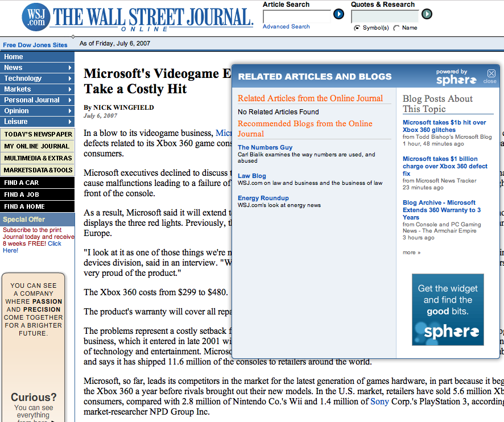
Task: Open The Numbers Guy blog link
Action: (265, 147)
